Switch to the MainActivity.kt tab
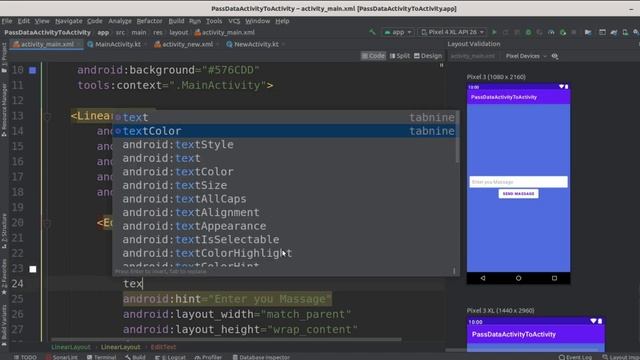Screen dimensions: 640x360 (x=118, y=44)
